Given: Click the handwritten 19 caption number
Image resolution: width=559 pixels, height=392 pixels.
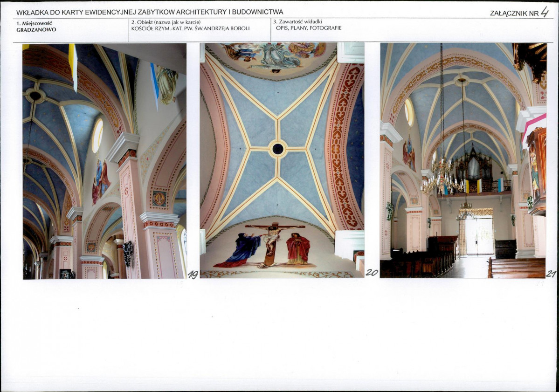Looking at the screenshot, I should 193,275.
